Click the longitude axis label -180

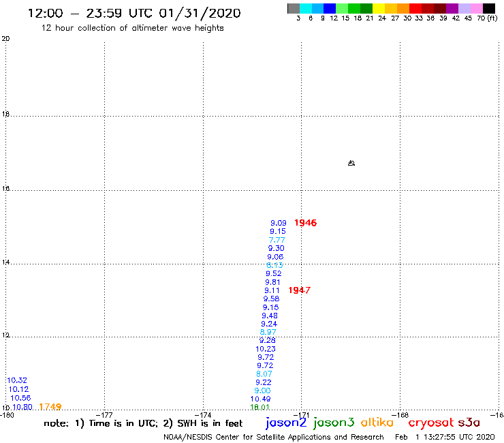(x=7, y=415)
